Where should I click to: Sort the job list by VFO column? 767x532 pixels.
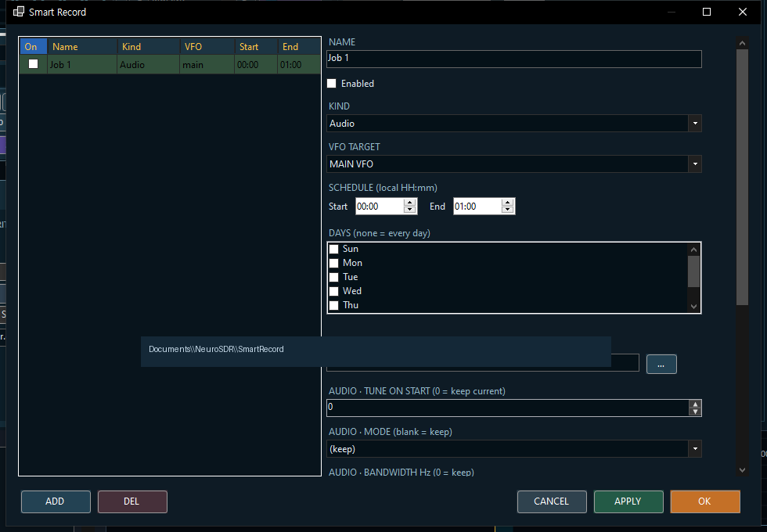(207, 46)
